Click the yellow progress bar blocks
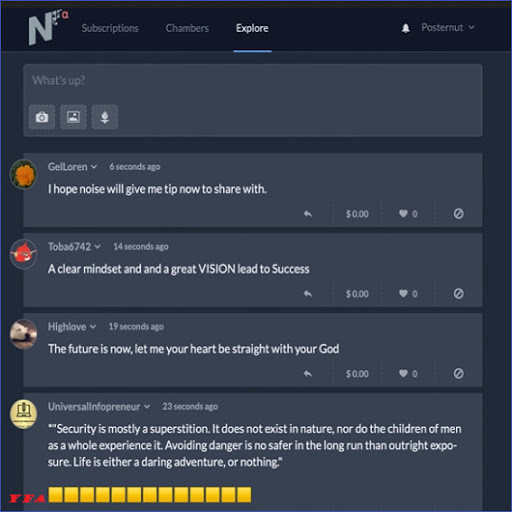Viewport: 512px width, 512px height. (x=150, y=495)
